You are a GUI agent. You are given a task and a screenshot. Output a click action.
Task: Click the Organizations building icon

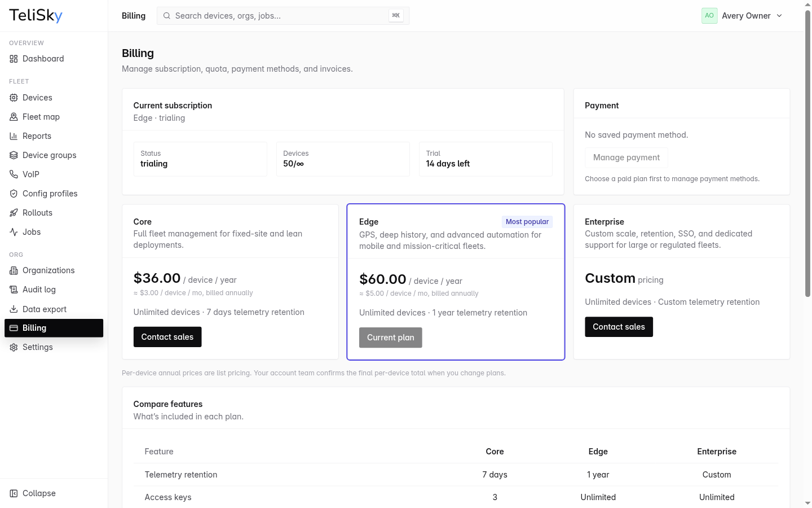[x=14, y=270]
